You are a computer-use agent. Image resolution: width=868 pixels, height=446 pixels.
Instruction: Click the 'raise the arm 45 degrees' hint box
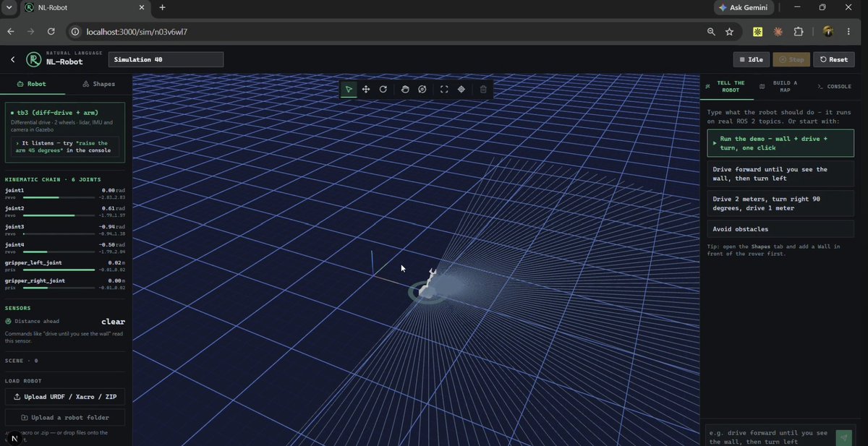pos(65,147)
